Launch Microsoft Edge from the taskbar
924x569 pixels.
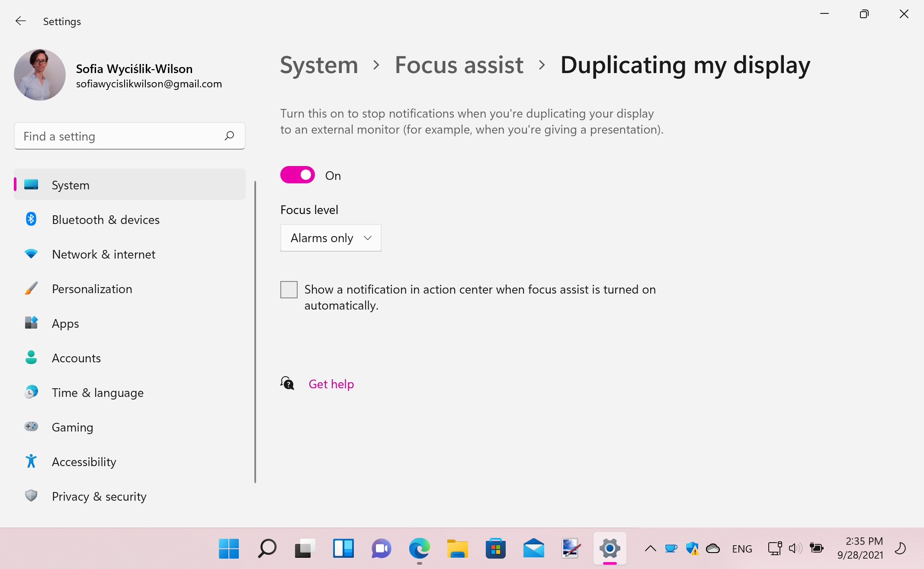click(x=419, y=549)
